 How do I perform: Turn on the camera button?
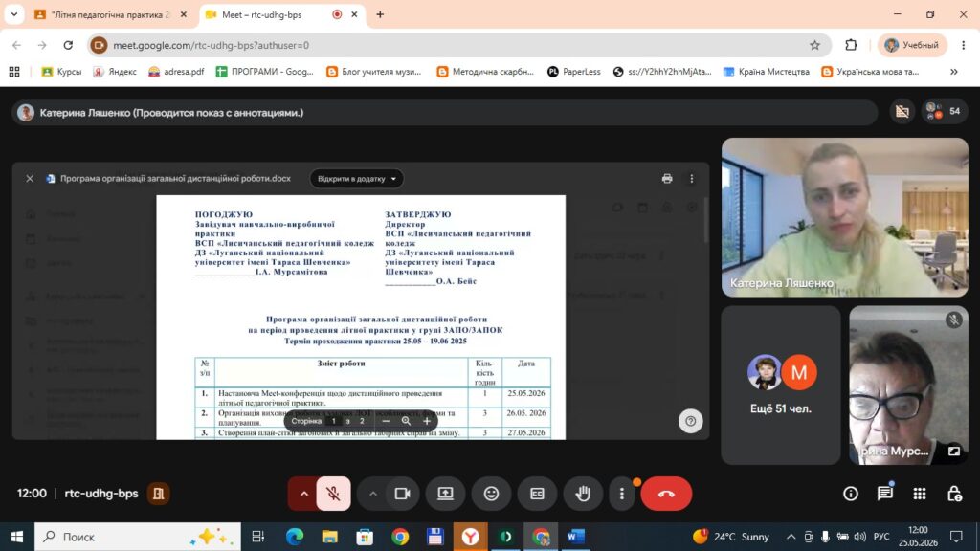(x=403, y=494)
